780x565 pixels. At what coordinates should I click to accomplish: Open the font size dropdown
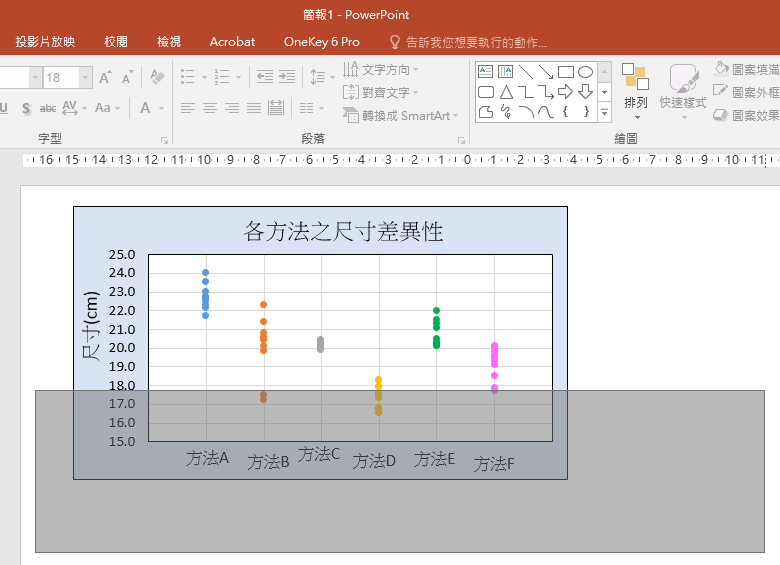pyautogui.click(x=86, y=77)
